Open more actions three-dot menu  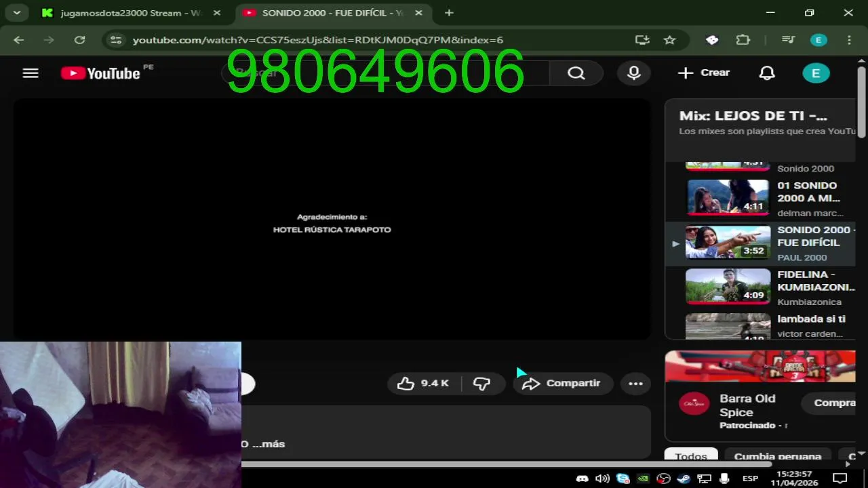point(635,384)
